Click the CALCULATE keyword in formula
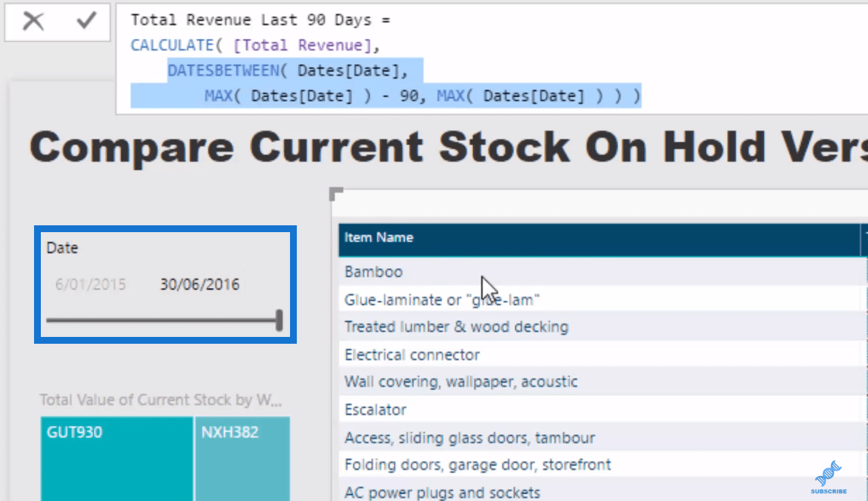The image size is (868, 501). 172,46
